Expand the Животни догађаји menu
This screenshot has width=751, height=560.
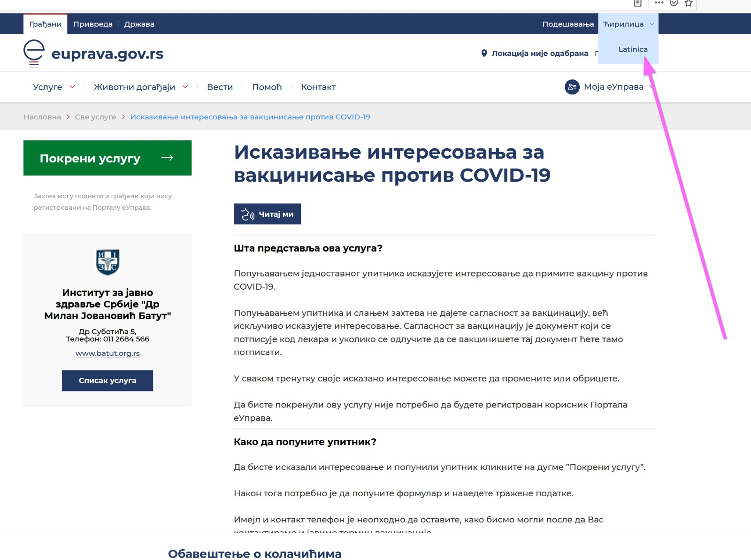click(140, 87)
